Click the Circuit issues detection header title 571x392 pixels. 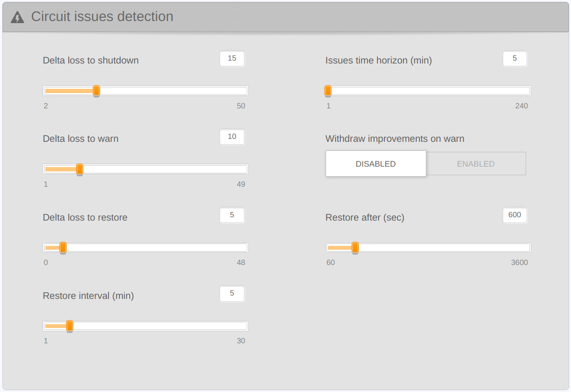(x=102, y=17)
